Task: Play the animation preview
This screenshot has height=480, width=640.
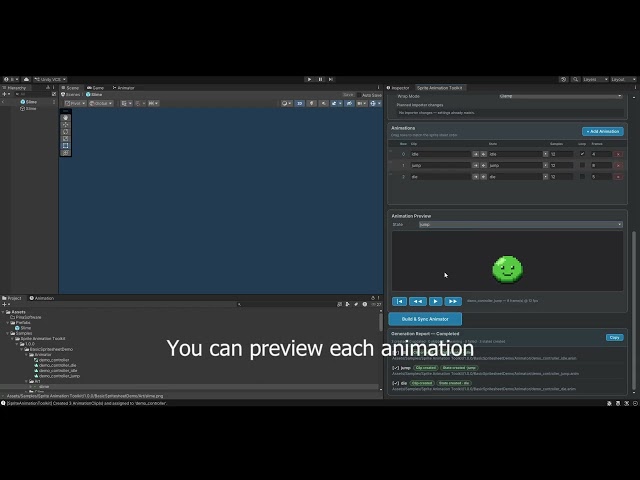Action: [436, 301]
